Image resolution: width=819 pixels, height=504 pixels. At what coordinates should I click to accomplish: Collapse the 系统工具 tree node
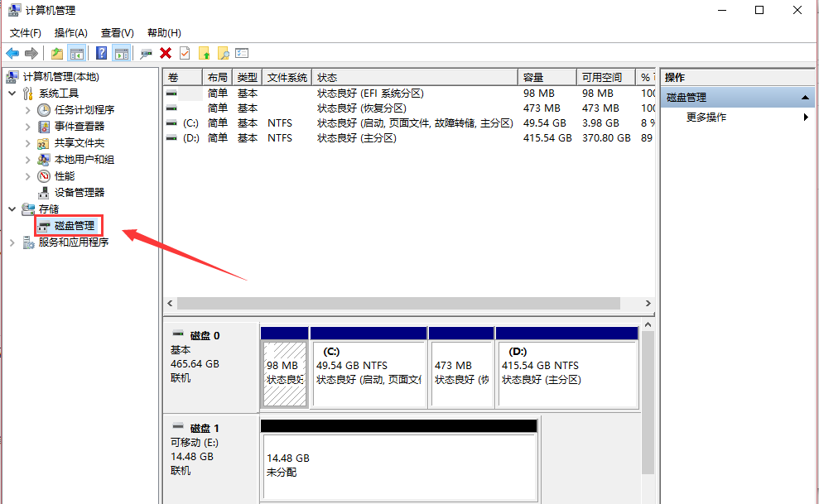coord(12,93)
